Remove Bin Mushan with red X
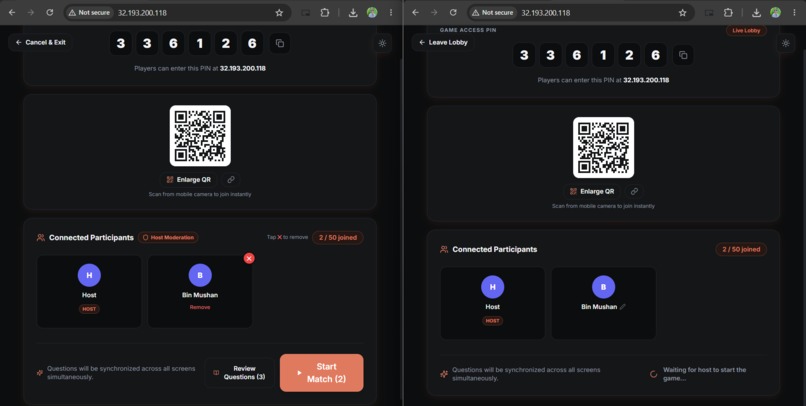The width and height of the screenshot is (806, 406). coord(249,259)
